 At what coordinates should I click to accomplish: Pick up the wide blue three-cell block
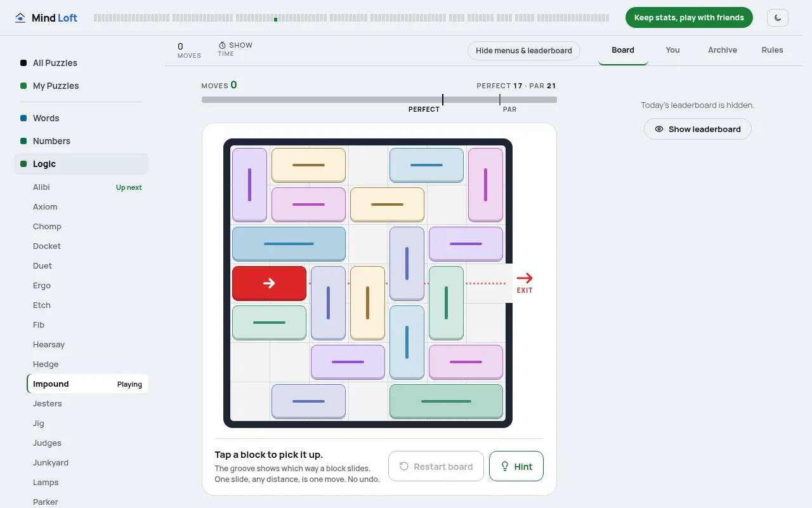[289, 244]
